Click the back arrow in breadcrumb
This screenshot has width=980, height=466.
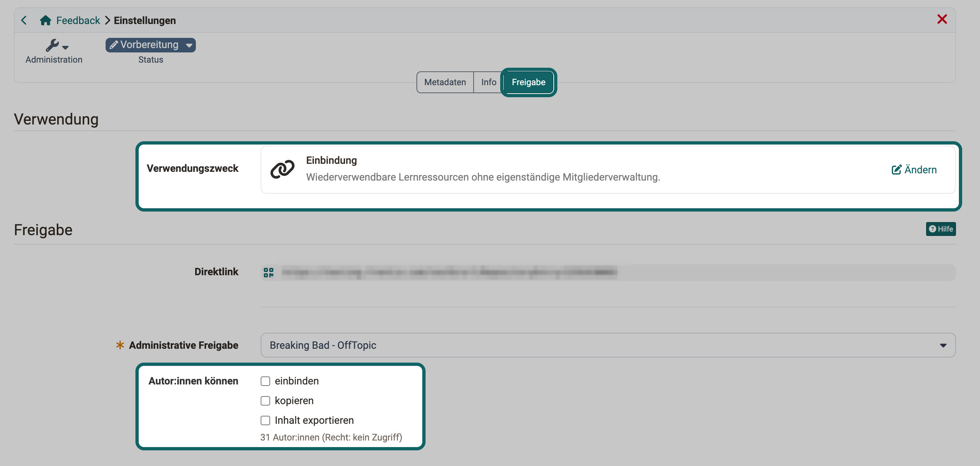point(24,20)
